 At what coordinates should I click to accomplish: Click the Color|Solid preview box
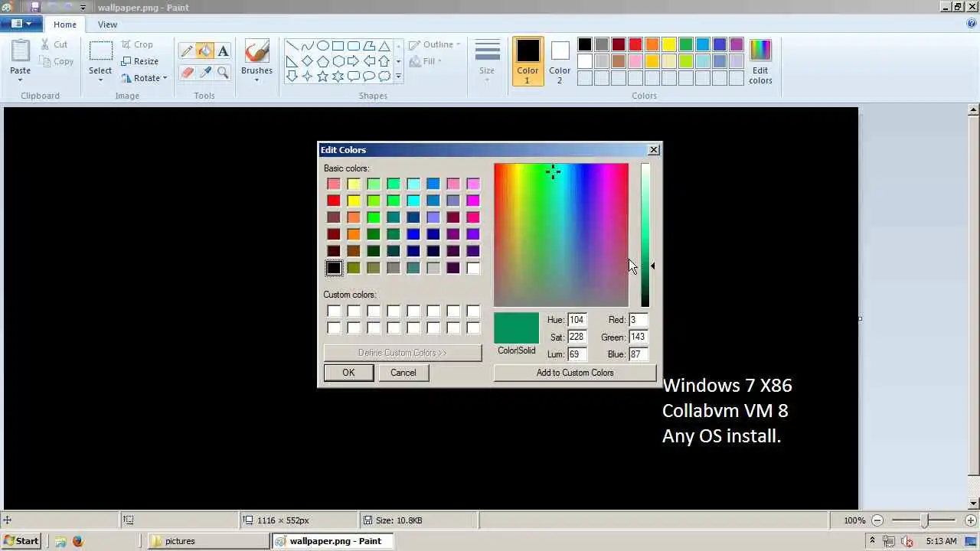(x=517, y=328)
